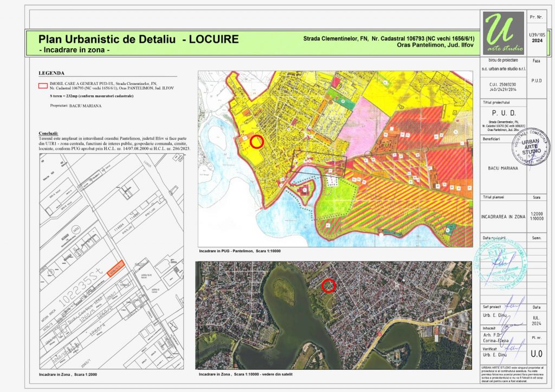Click the Plan Urbanistic de Detaliu title

point(139,40)
